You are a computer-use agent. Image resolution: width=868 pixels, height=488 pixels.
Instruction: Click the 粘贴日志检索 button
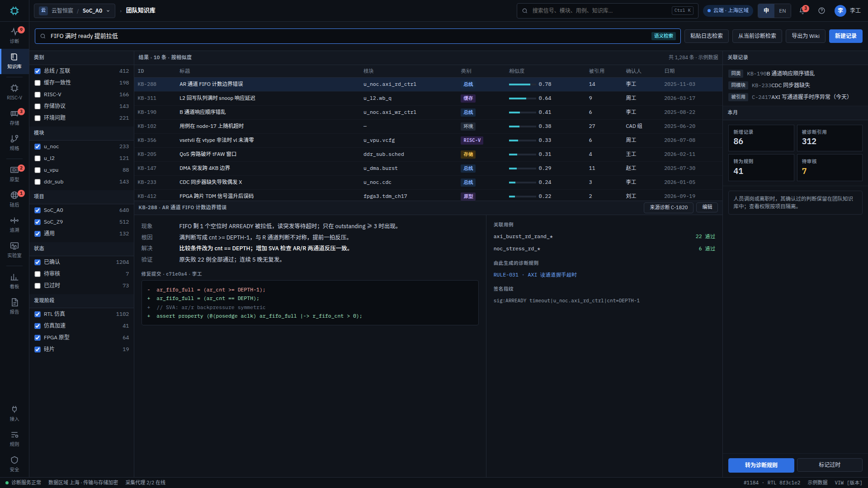pyautogui.click(x=706, y=36)
